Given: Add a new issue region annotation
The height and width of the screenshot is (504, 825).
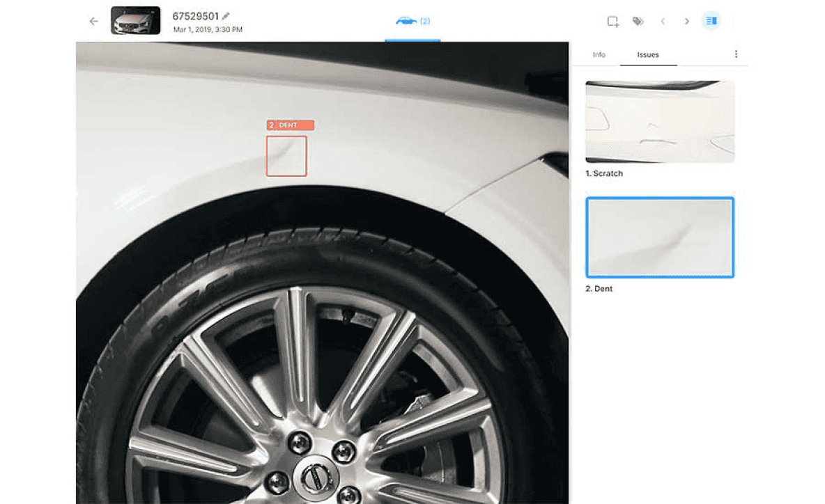Looking at the screenshot, I should pyautogui.click(x=613, y=22).
